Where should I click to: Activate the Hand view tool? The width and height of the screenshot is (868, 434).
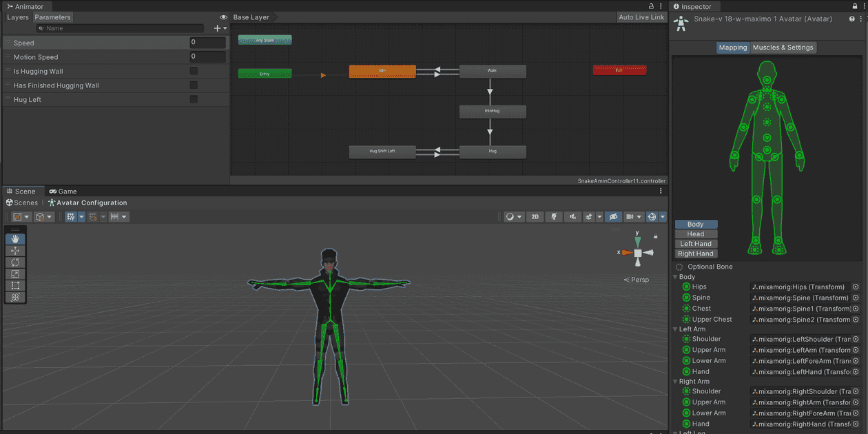pos(14,239)
